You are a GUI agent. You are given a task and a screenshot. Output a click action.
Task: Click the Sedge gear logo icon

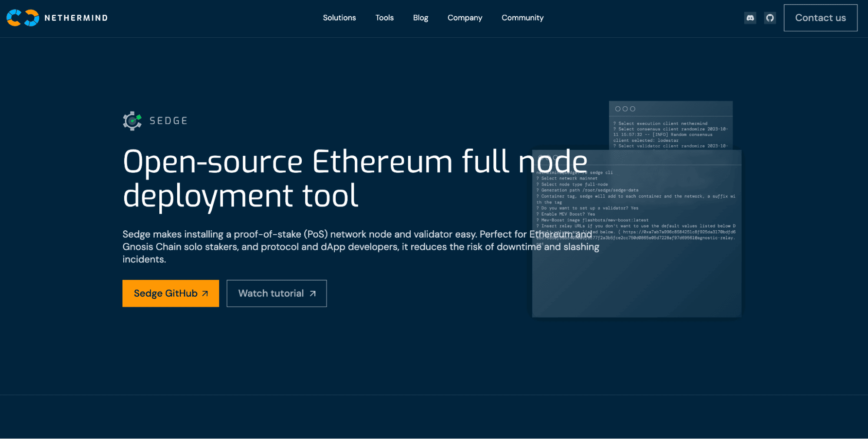[x=132, y=121]
